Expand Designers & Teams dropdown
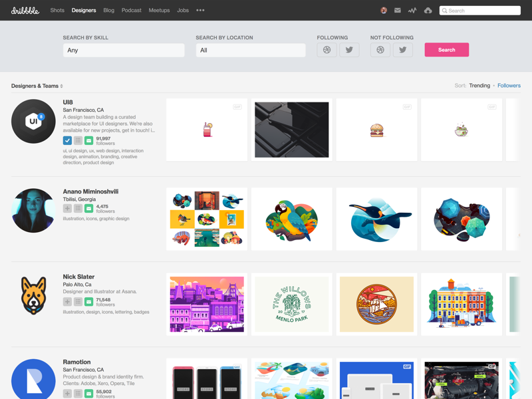The width and height of the screenshot is (532, 399). point(37,86)
